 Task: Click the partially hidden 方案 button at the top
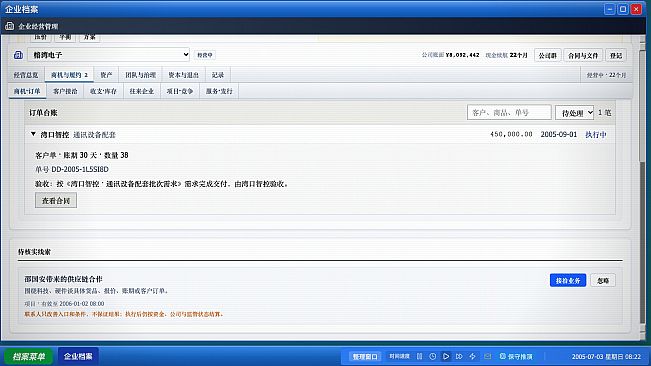coord(89,37)
